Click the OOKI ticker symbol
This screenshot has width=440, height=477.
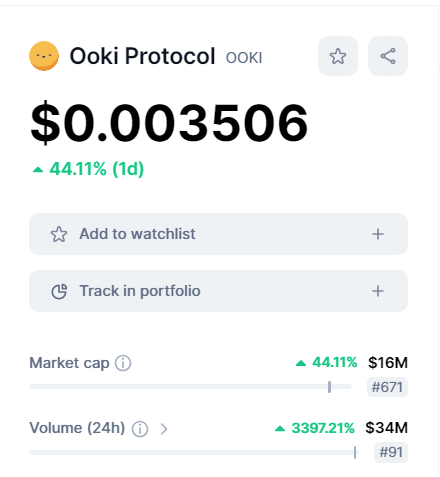point(244,58)
